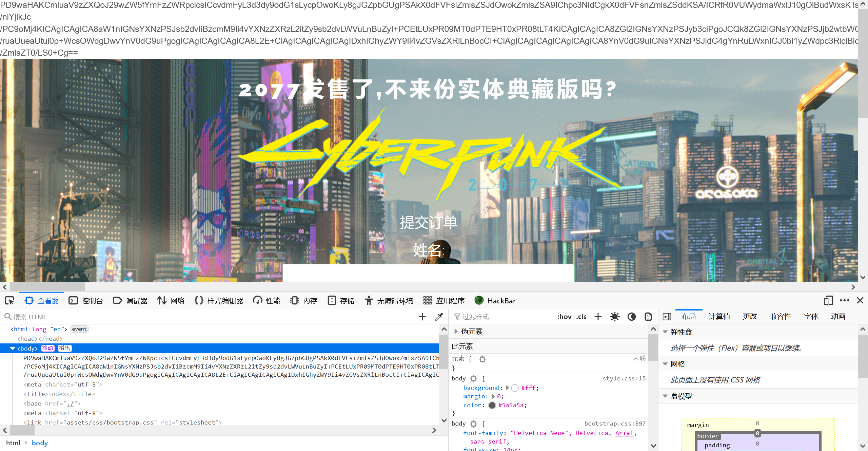The image size is (868, 451).
Task: Add a new style rule
Action: click(598, 317)
